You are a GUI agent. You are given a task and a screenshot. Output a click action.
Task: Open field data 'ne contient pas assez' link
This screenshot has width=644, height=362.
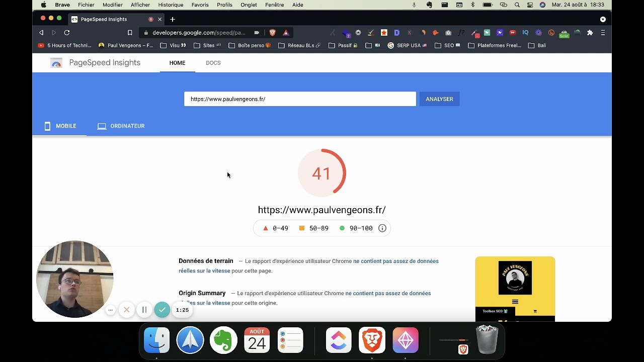coord(308,266)
